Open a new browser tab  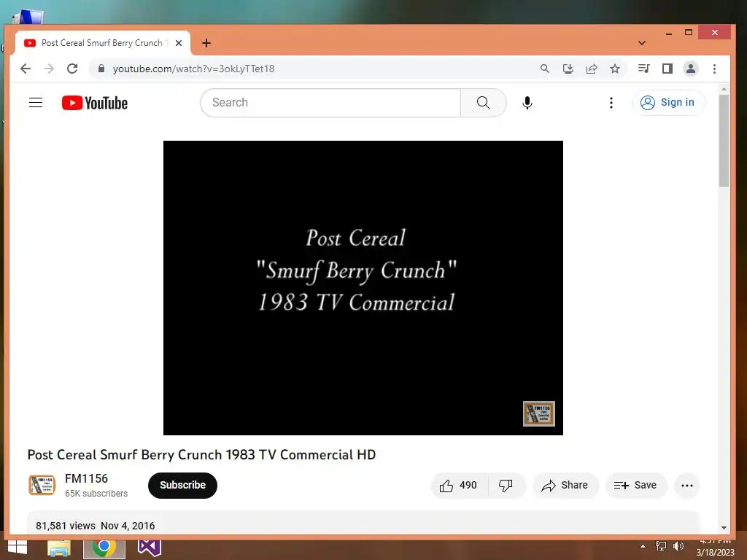click(x=206, y=43)
